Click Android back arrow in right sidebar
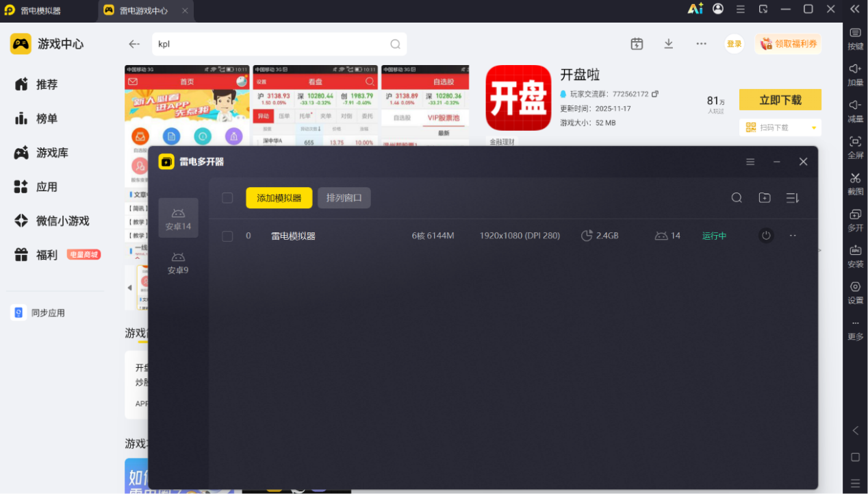The image size is (868, 494). (x=855, y=430)
